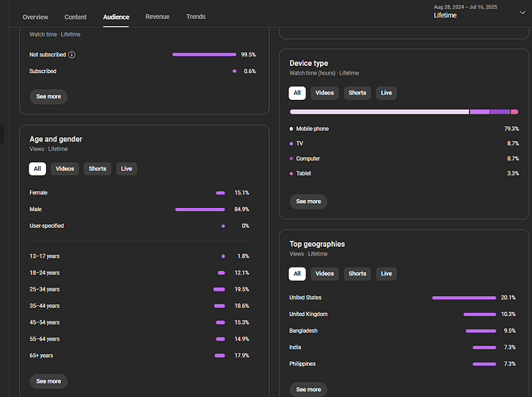Click See more under Subscribed watch time
The image size is (532, 397).
[x=48, y=97]
